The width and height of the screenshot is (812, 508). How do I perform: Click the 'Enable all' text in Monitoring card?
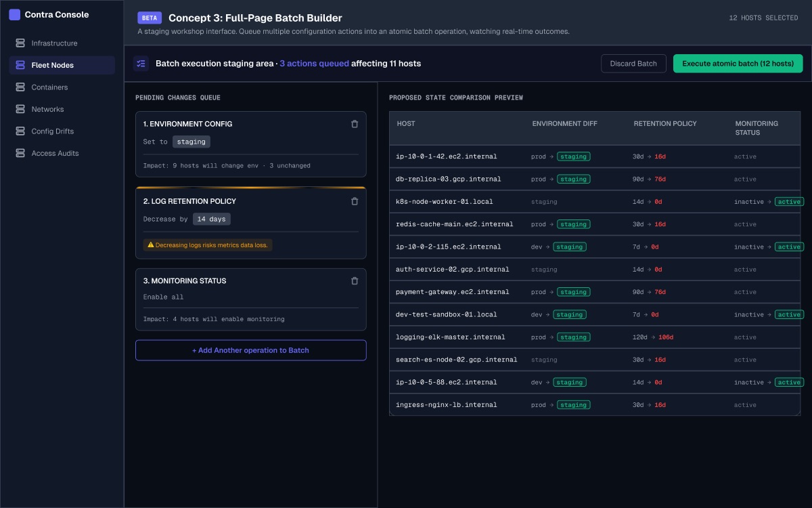point(163,297)
